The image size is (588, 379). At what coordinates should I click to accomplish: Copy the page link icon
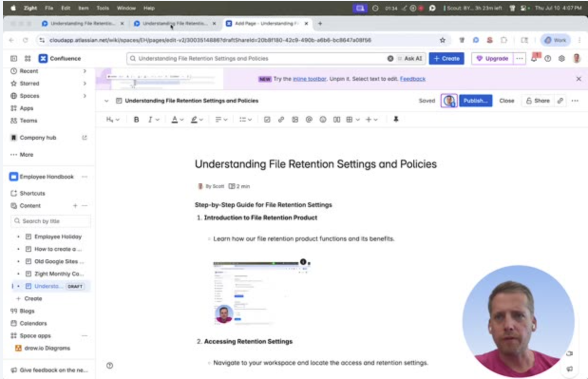(x=560, y=101)
